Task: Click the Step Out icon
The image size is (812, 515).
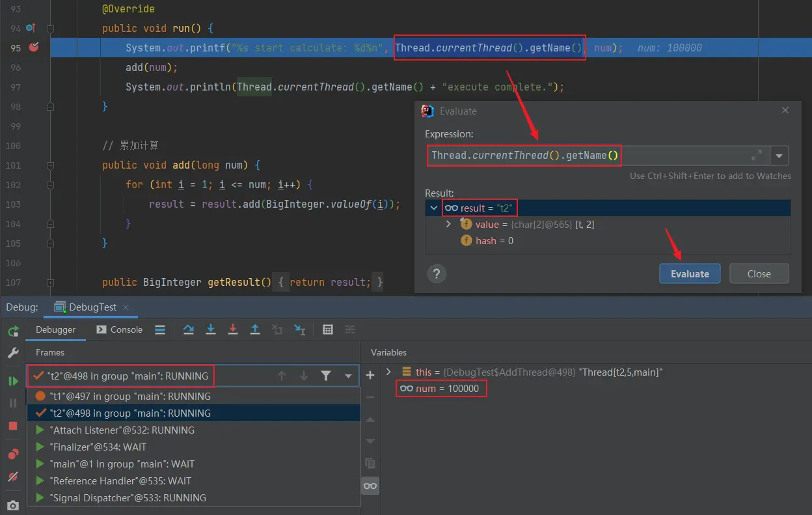Action: pyautogui.click(x=255, y=329)
